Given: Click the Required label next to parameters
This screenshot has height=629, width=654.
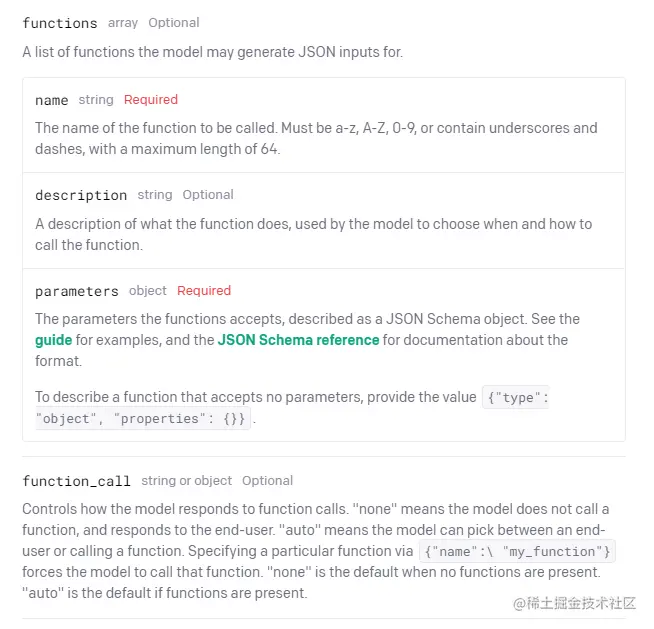Looking at the screenshot, I should coord(204,291).
